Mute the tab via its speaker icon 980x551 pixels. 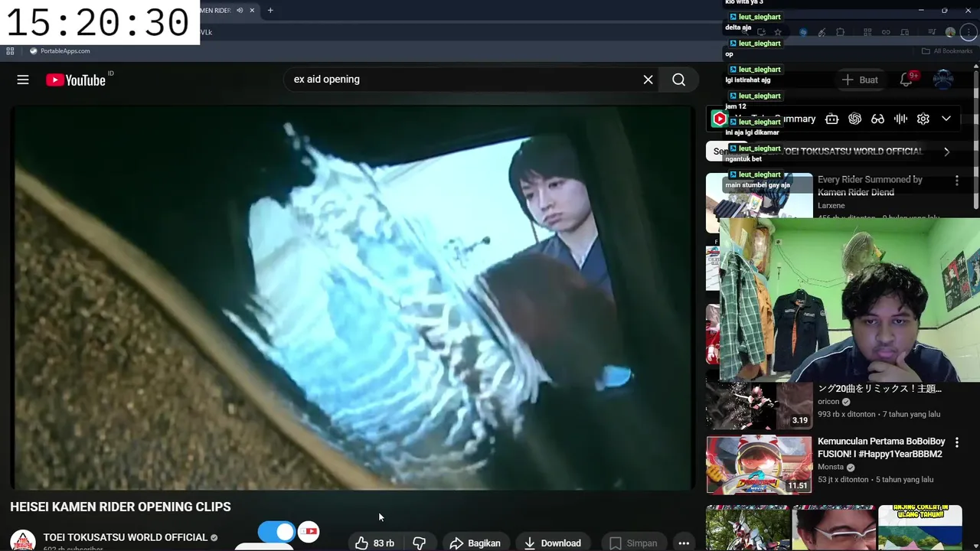pyautogui.click(x=240, y=10)
